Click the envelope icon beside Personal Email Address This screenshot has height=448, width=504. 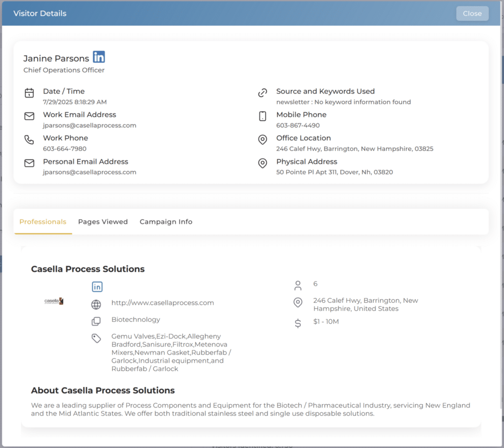point(30,163)
